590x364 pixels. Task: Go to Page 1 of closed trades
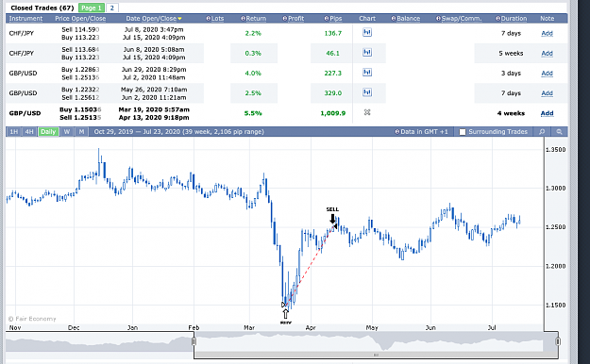[x=92, y=8]
